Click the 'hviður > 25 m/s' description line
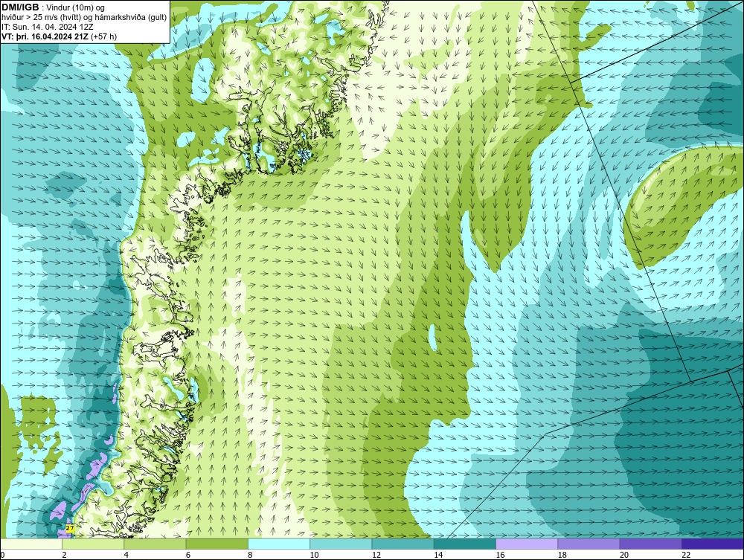The height and width of the screenshot is (560, 744). (84, 18)
